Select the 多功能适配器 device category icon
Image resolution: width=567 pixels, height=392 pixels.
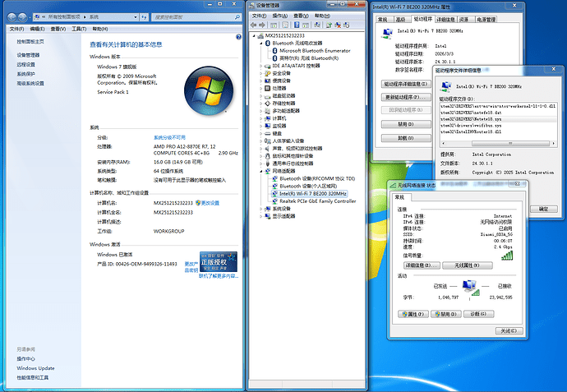[x=268, y=111]
